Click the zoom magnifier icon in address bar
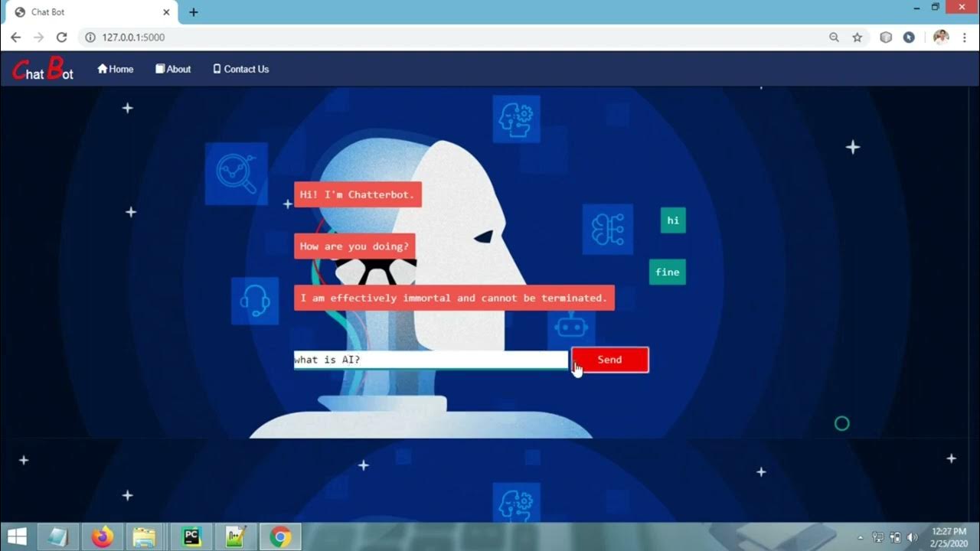This screenshot has height=551, width=980. pos(834,37)
